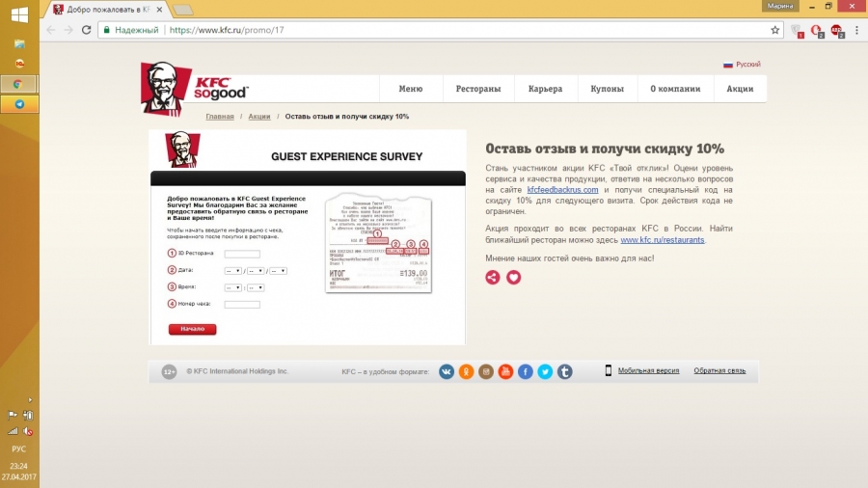
Task: Click the Главная breadcrumb link
Action: [x=220, y=116]
